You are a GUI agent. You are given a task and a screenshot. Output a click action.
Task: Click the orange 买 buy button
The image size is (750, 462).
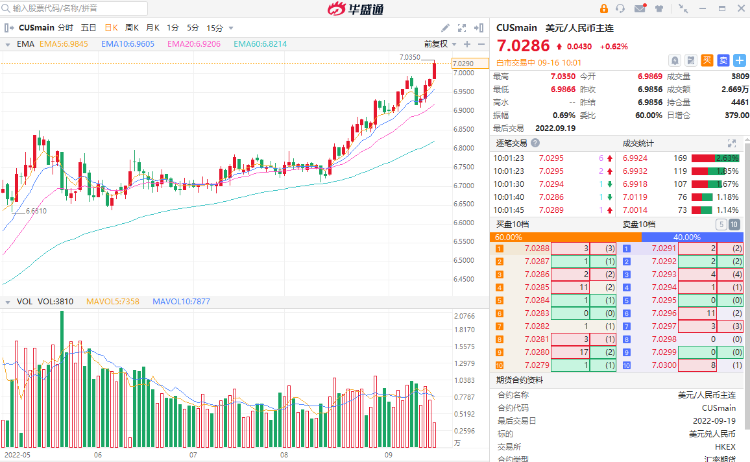coord(707,60)
